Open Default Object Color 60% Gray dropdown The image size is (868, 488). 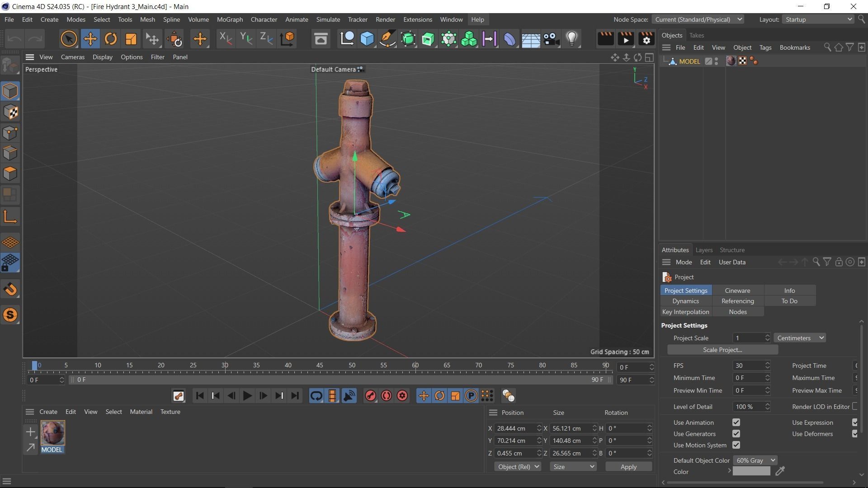pos(755,460)
